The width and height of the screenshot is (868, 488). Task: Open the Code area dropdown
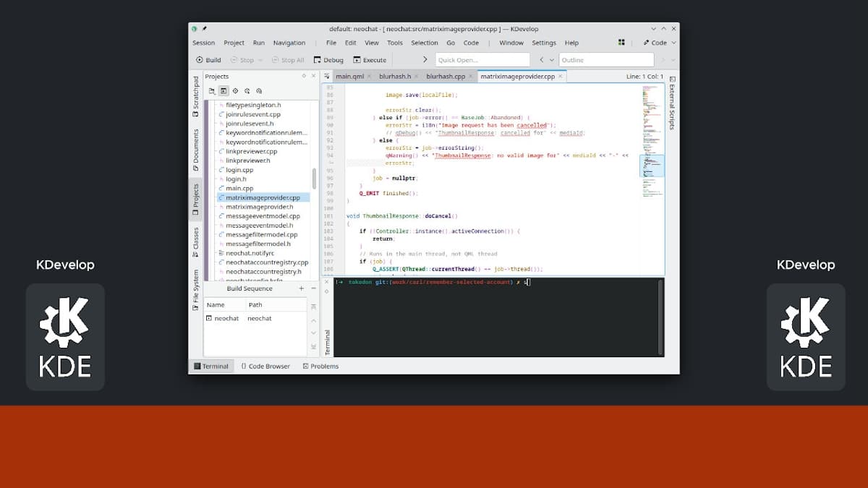(655, 43)
